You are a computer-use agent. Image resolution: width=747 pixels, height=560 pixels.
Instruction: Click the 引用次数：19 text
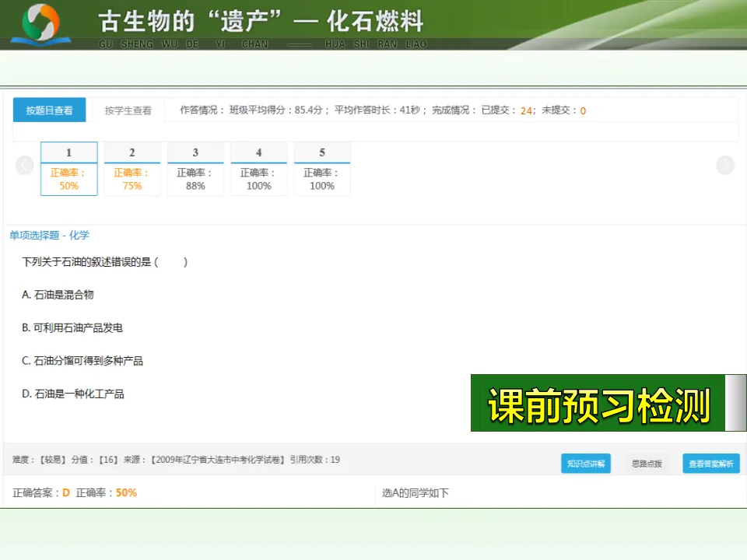315,460
